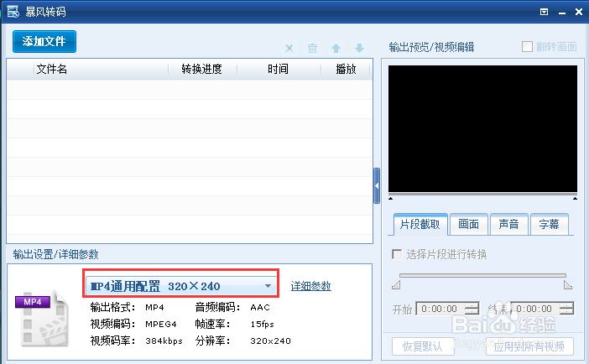Click the 15fps frame rate value

(262, 325)
